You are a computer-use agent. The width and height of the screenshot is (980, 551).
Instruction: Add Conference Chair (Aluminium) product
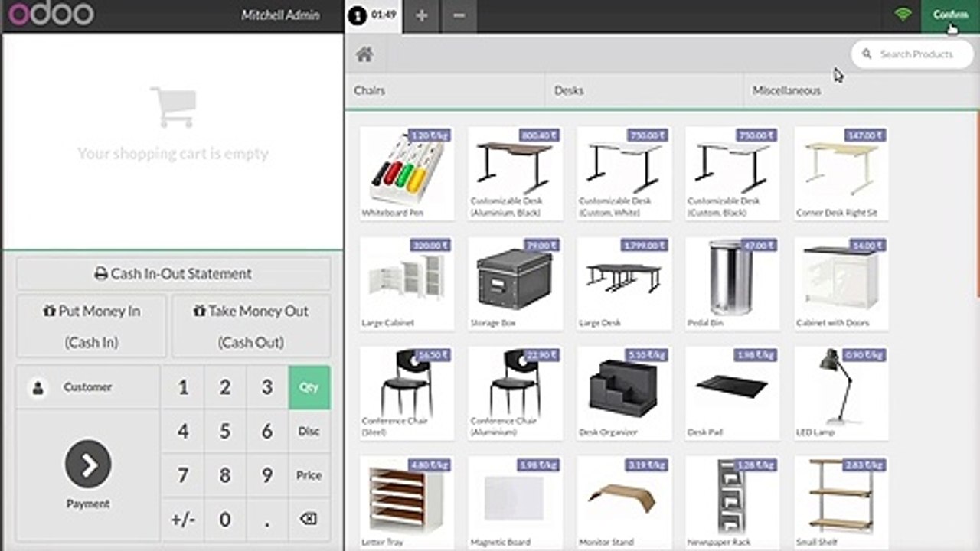[x=515, y=393]
